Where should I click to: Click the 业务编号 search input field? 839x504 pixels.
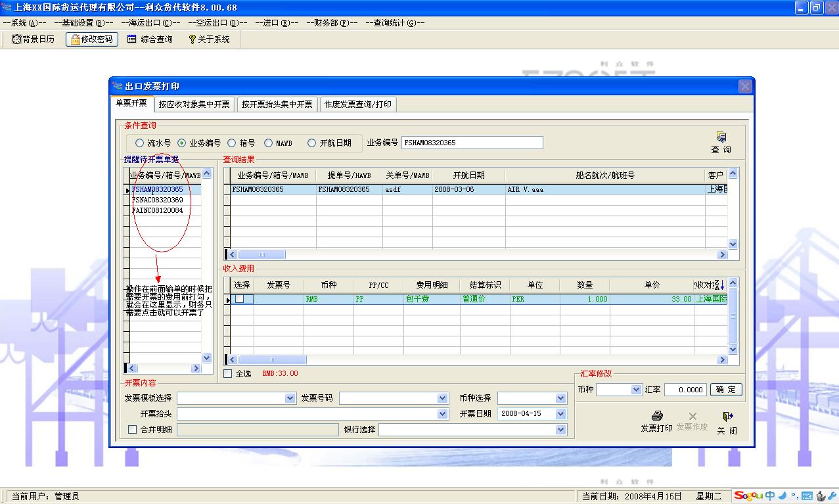click(x=472, y=143)
